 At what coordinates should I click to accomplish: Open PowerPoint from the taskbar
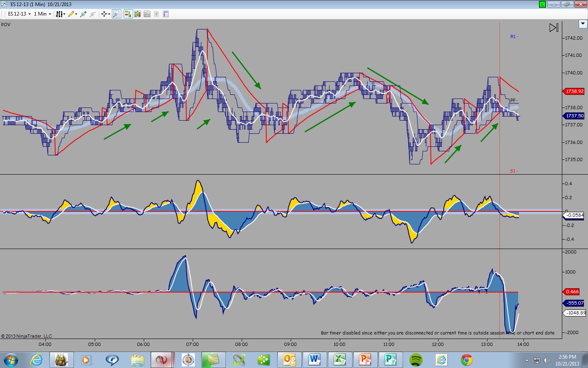pos(365,360)
